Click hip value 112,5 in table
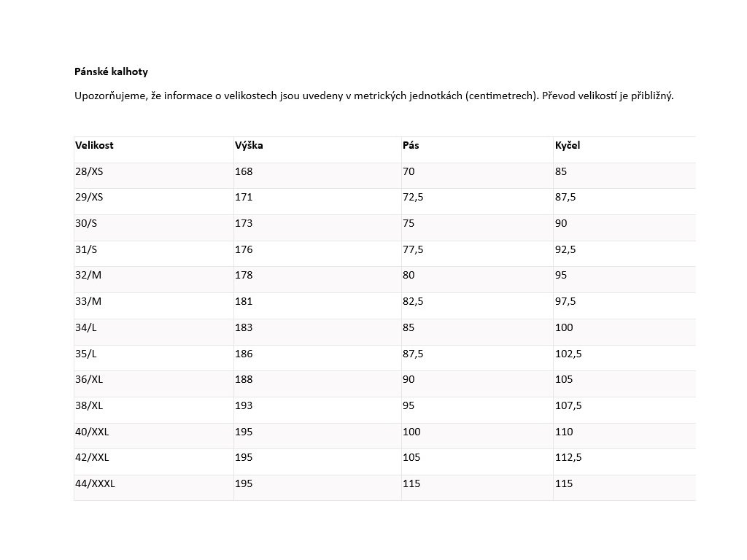This screenshot has width=747, height=560. 568,457
